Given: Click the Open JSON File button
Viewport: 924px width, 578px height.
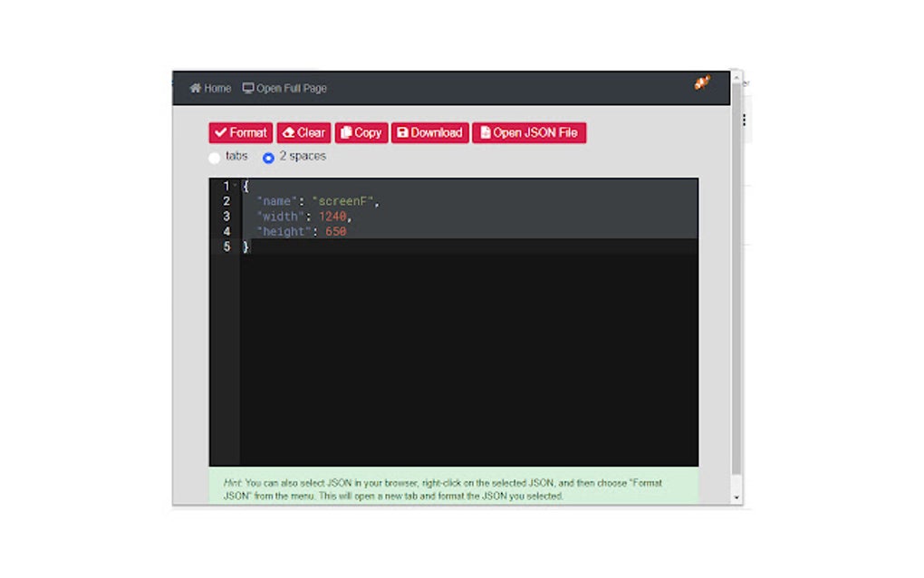Looking at the screenshot, I should (528, 132).
